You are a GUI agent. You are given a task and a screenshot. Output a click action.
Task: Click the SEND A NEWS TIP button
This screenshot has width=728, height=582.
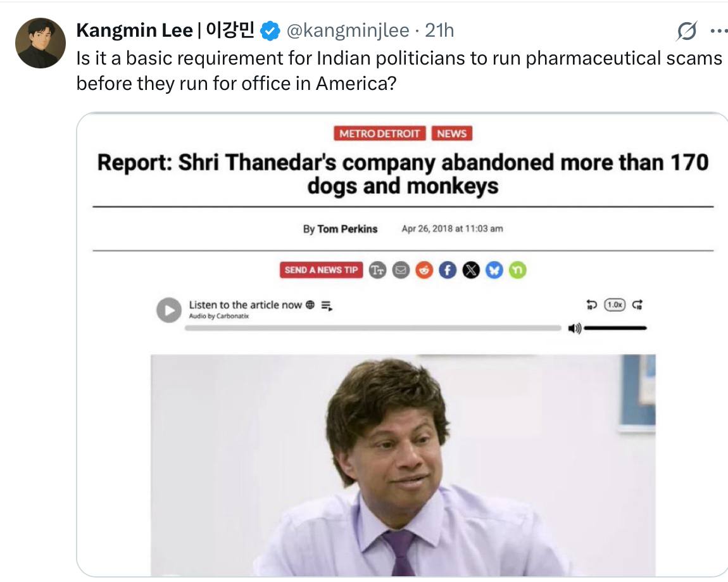click(322, 270)
